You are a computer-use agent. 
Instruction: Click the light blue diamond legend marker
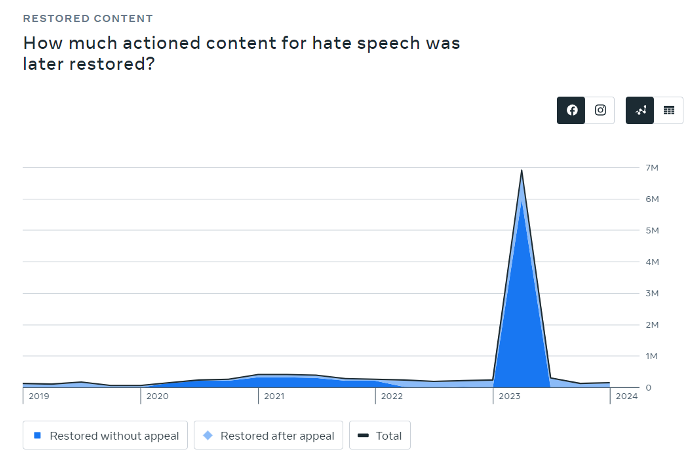point(207,436)
